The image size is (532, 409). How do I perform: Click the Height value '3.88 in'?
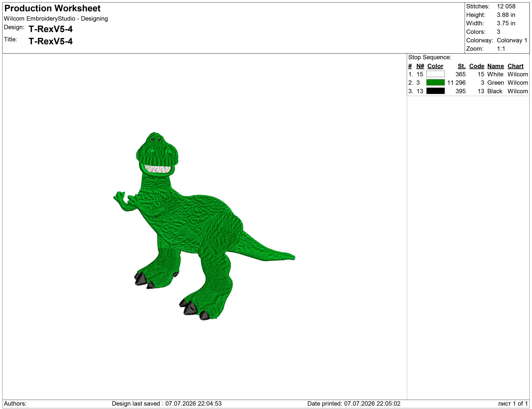pos(506,15)
